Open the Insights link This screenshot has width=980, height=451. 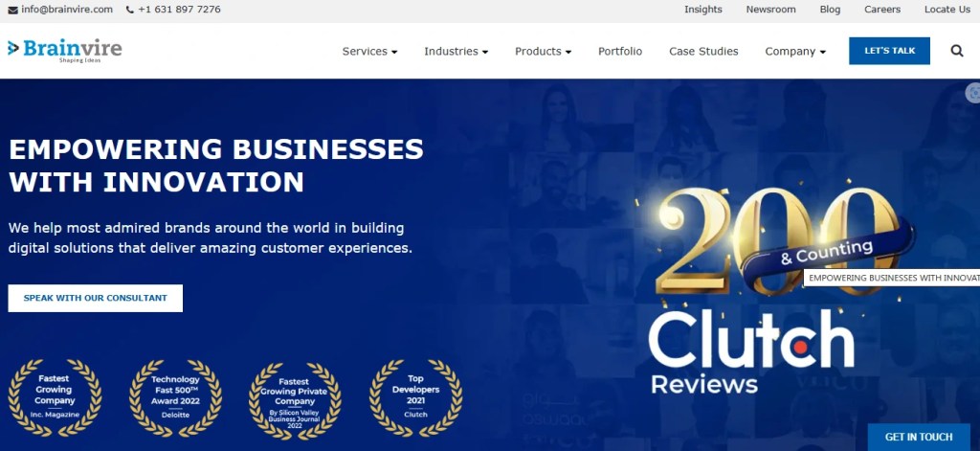[703, 10]
